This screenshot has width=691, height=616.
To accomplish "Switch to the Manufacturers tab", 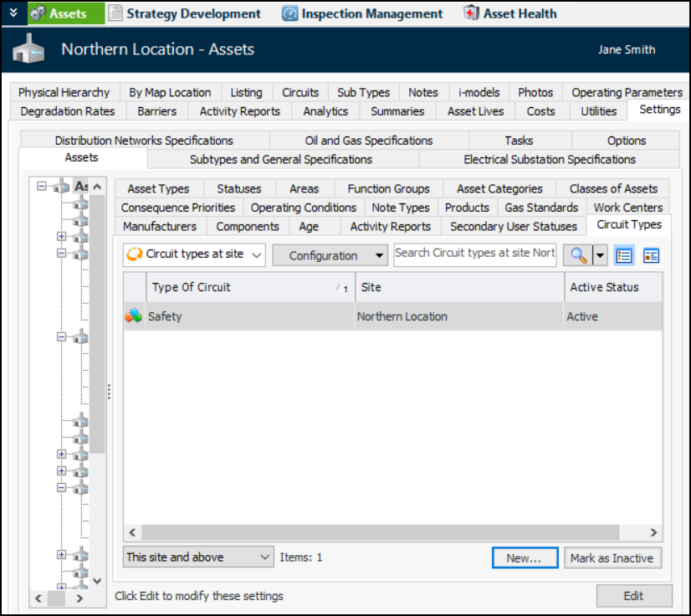I will pyautogui.click(x=159, y=226).
